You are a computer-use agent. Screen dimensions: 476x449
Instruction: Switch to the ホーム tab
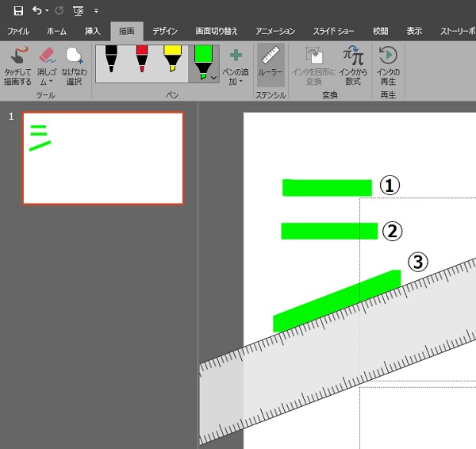click(56, 31)
